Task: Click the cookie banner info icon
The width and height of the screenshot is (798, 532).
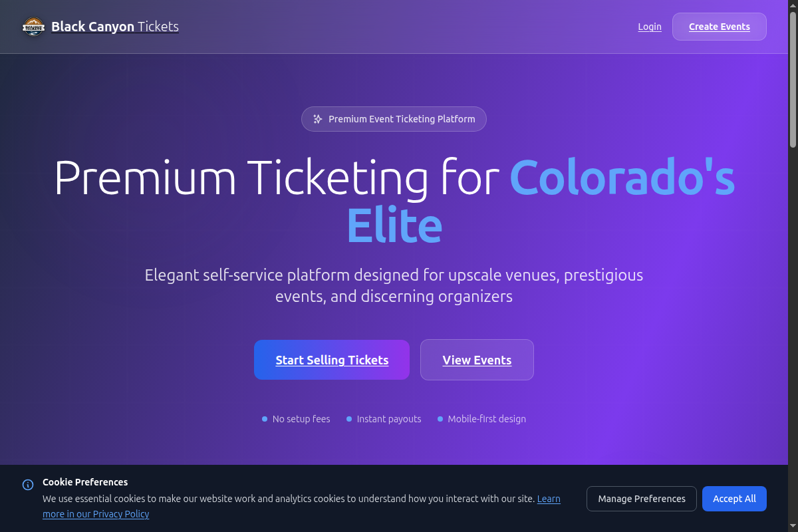Action: click(28, 485)
